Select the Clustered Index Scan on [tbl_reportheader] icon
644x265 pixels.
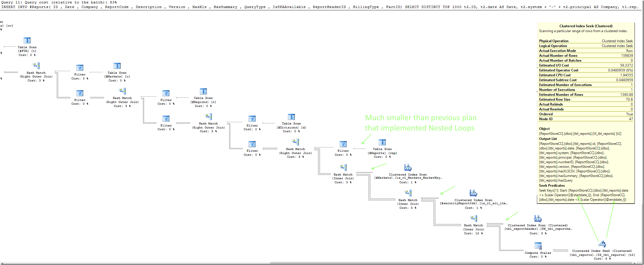pos(538,219)
